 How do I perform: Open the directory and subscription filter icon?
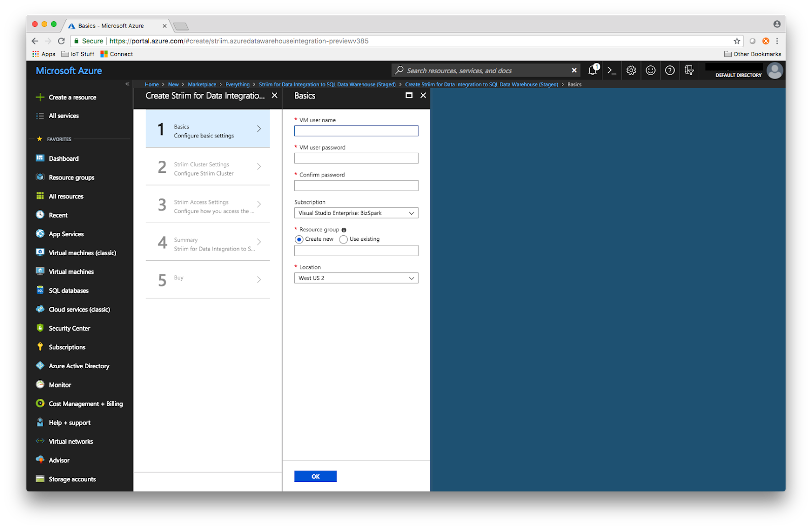point(689,70)
